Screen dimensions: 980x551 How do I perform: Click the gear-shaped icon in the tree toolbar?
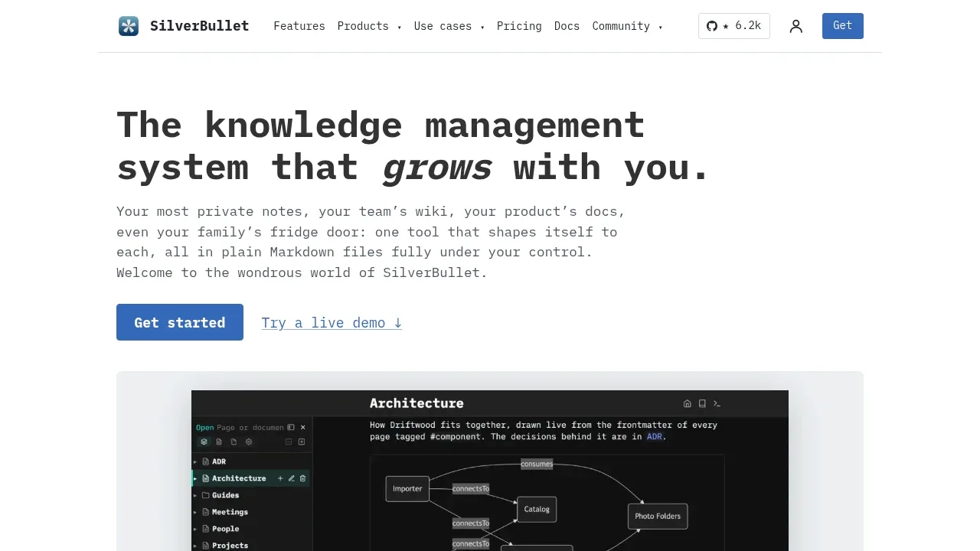(x=249, y=442)
